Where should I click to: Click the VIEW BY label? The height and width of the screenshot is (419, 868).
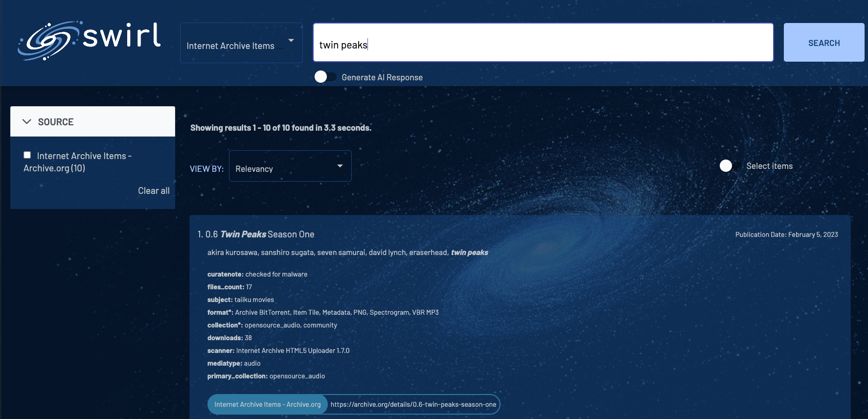click(206, 169)
